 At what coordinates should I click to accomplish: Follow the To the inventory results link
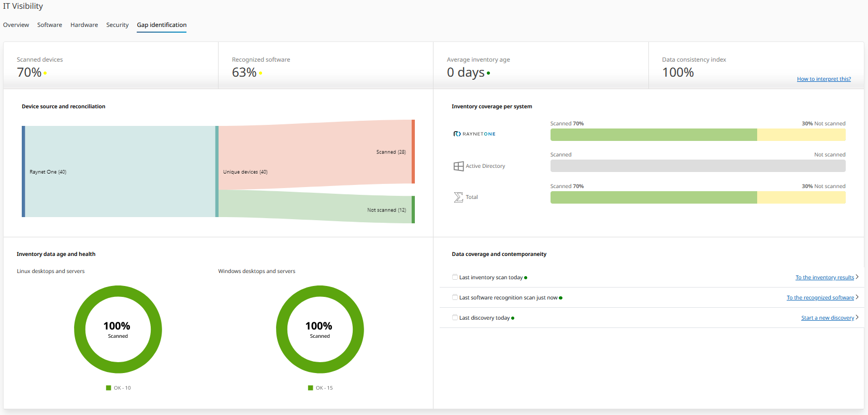coord(824,278)
